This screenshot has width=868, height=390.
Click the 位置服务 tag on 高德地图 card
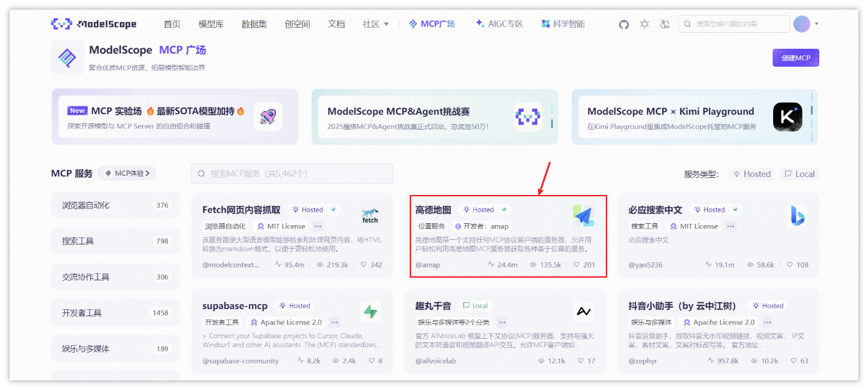click(x=431, y=226)
